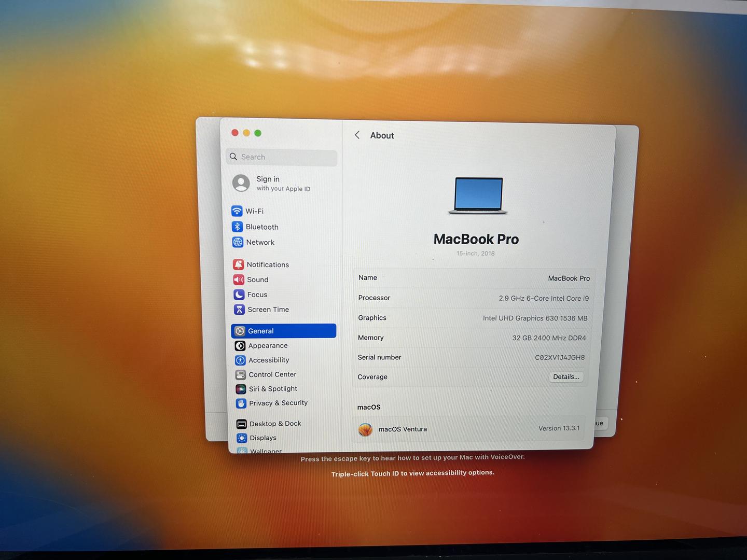Open the Appearance icon

(x=240, y=346)
